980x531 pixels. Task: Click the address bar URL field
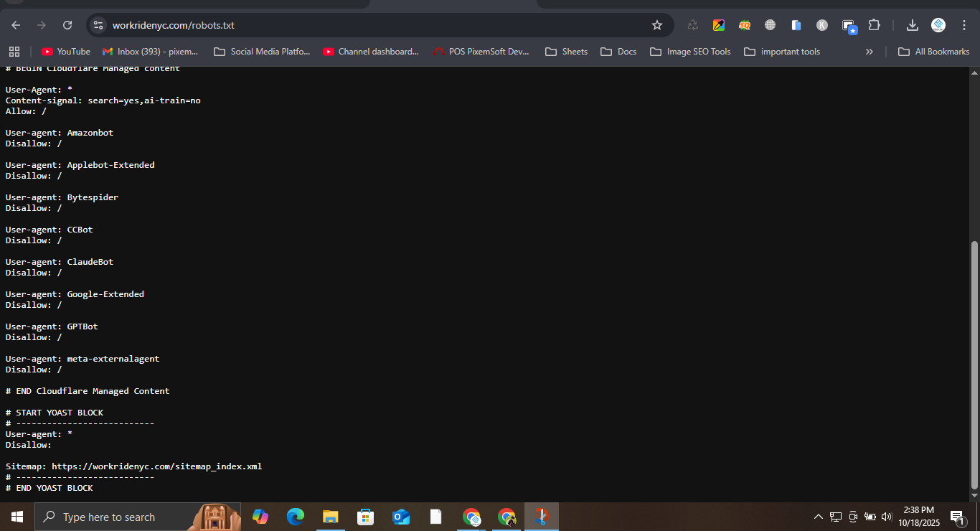359,25
